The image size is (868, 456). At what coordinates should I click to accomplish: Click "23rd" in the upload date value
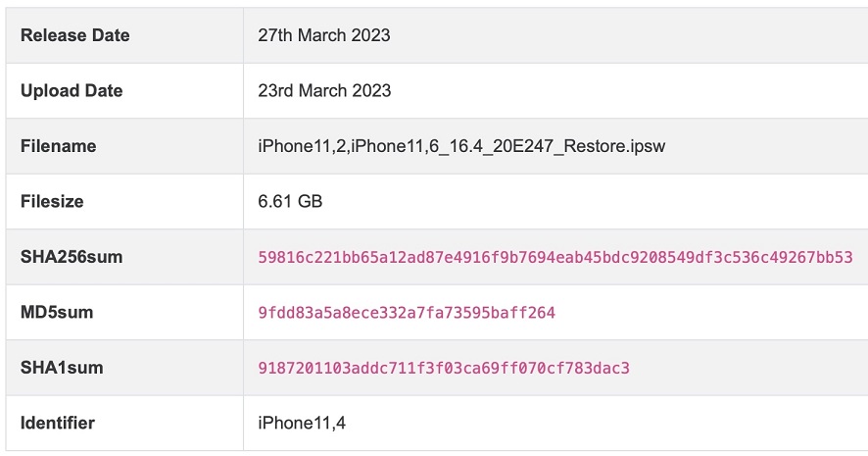[276, 90]
